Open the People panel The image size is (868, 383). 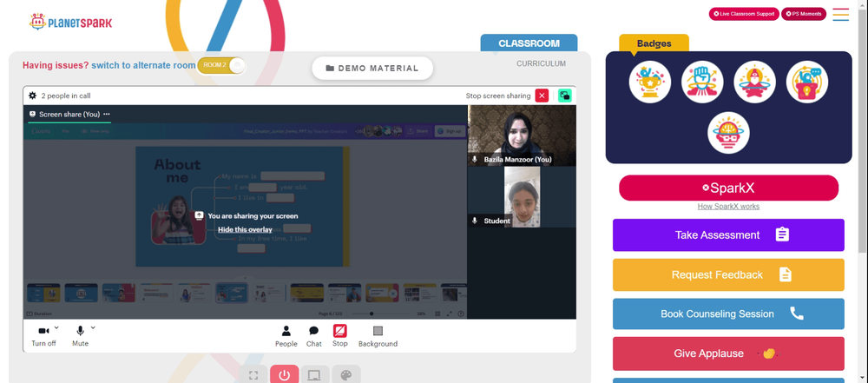[x=286, y=336]
